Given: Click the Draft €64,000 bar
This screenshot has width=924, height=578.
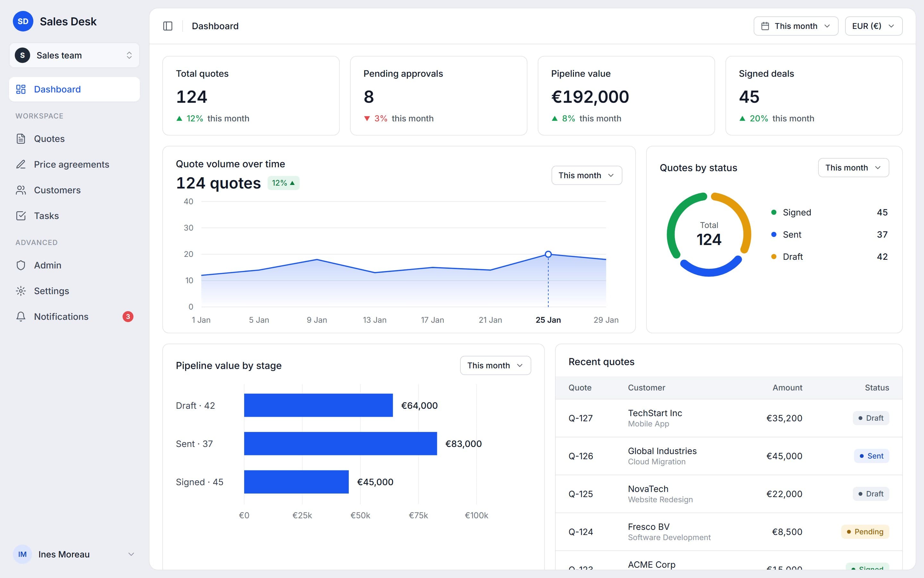Looking at the screenshot, I should pos(319,405).
